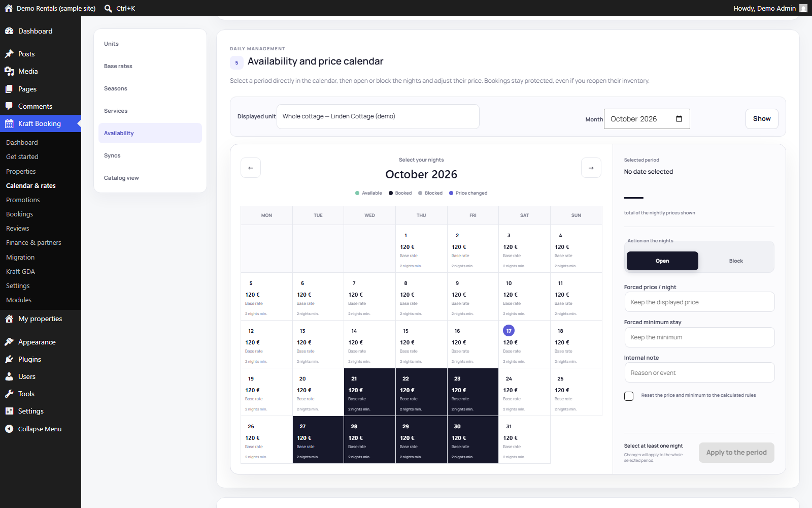Click the Show button

[762, 119]
